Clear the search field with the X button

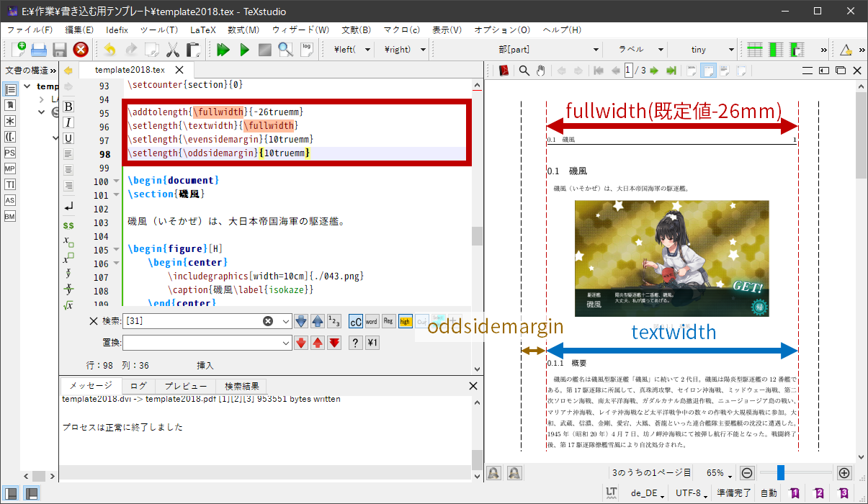click(268, 321)
